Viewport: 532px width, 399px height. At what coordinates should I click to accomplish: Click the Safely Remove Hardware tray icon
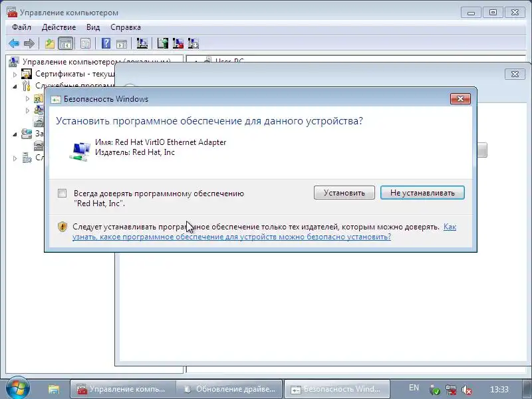pos(435,390)
